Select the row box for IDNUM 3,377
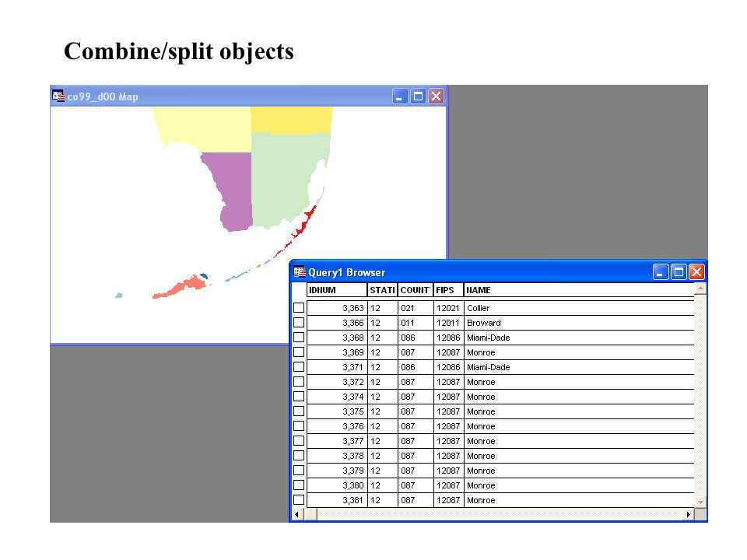This screenshot has height=560, width=747. 299,440
